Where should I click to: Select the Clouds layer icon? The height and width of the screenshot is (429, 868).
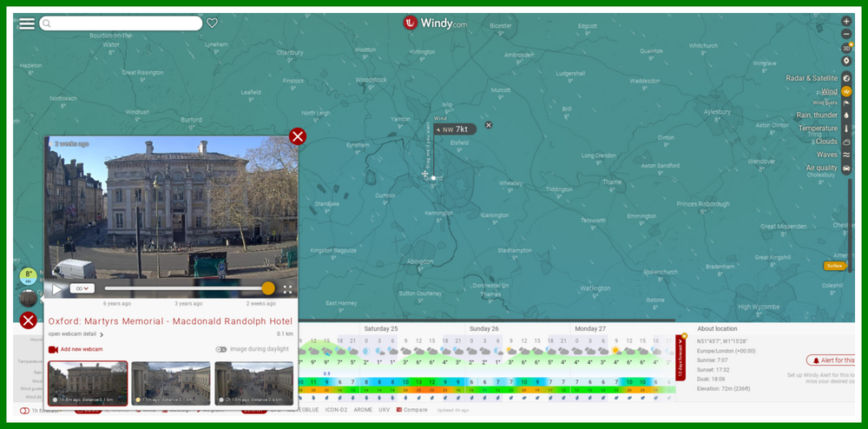[846, 142]
